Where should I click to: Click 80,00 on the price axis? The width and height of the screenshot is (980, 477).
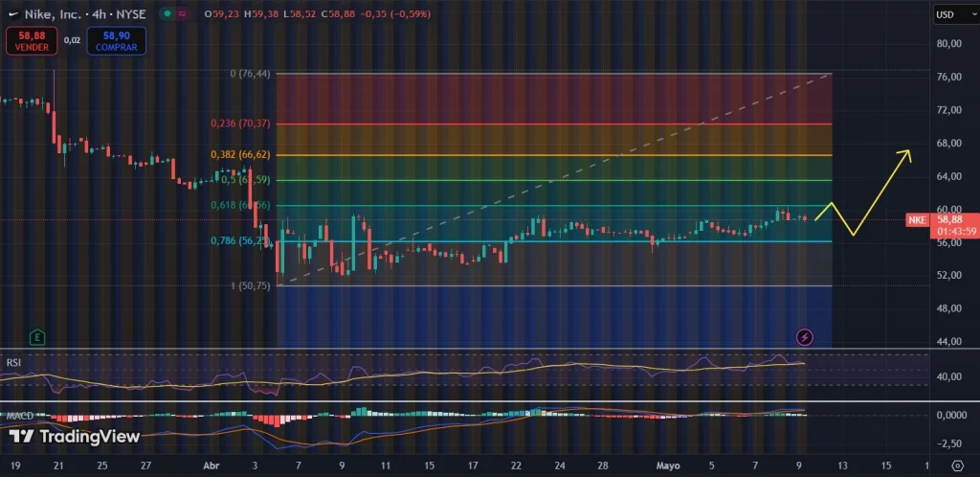pyautogui.click(x=949, y=43)
